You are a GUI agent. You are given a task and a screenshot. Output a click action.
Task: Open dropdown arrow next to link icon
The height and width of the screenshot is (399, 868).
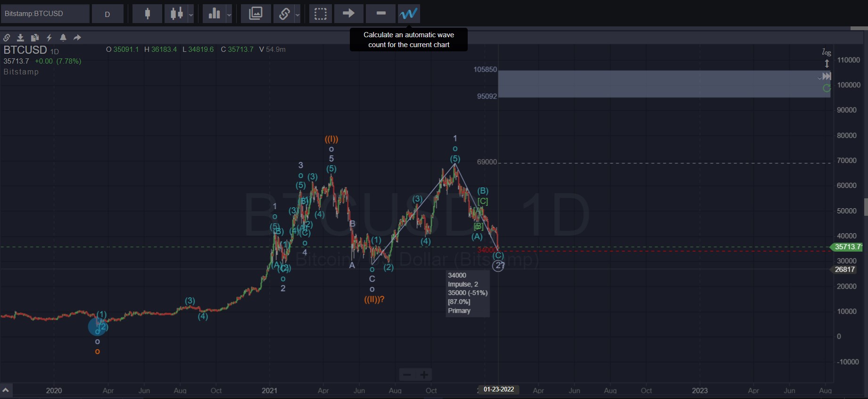point(298,15)
